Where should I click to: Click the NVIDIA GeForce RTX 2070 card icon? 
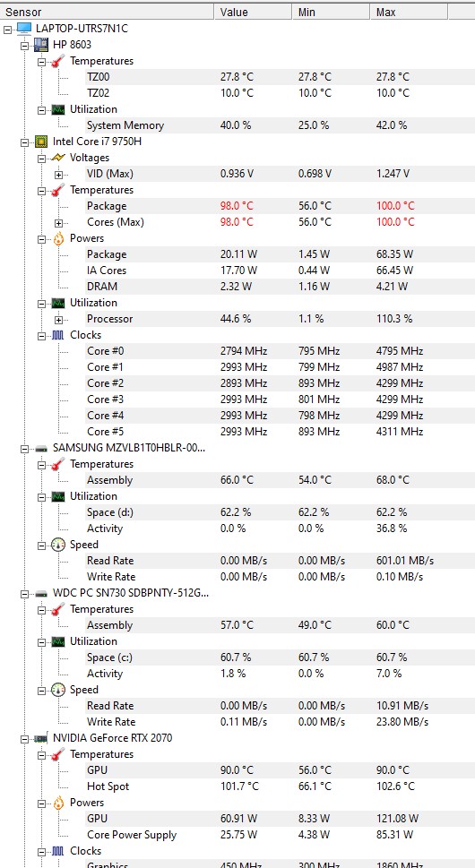pos(41,738)
